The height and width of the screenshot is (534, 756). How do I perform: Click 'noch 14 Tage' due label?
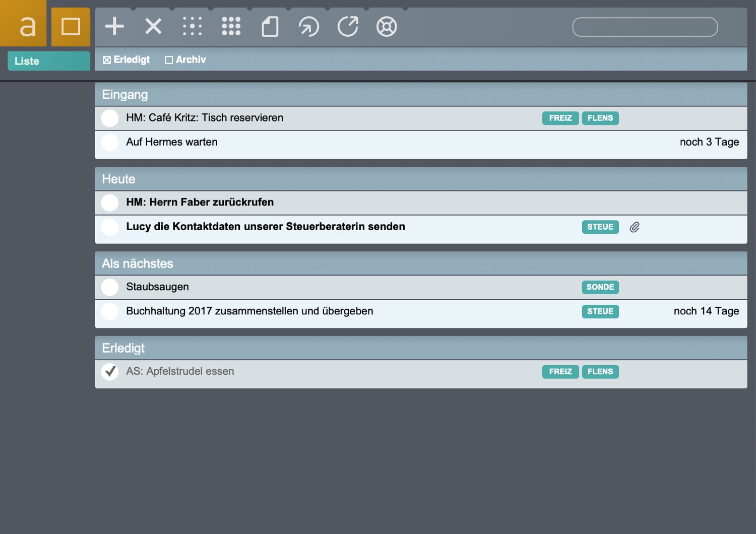707,311
